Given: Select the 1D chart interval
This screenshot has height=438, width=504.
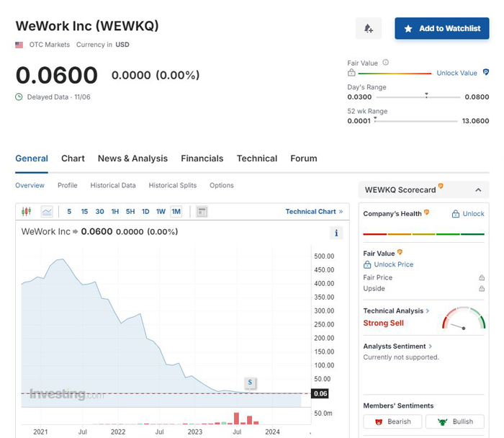Looking at the screenshot, I should point(145,212).
